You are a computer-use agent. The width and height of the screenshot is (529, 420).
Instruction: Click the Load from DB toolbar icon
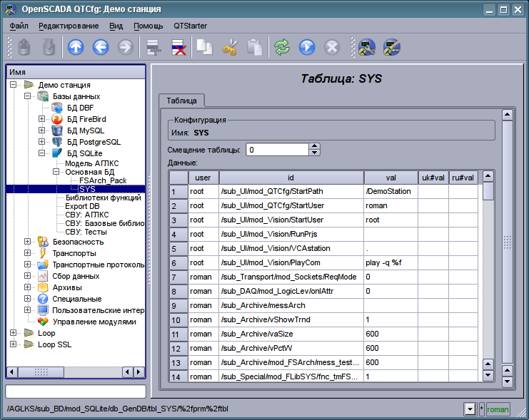(24, 47)
